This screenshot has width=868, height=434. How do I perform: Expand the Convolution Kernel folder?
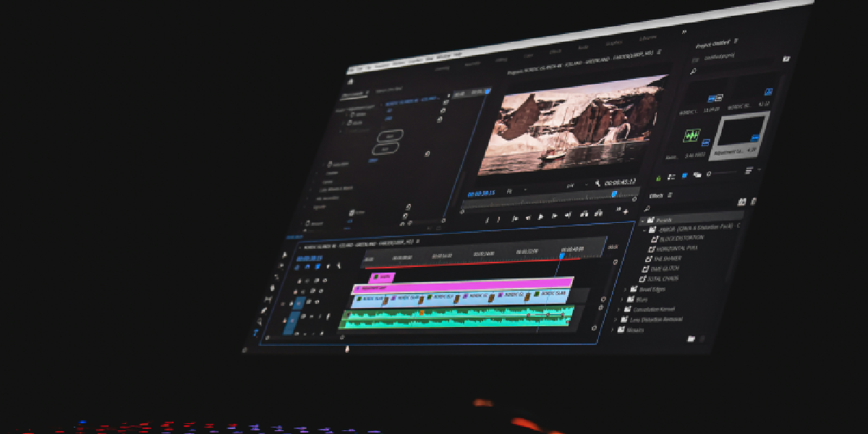click(x=618, y=310)
